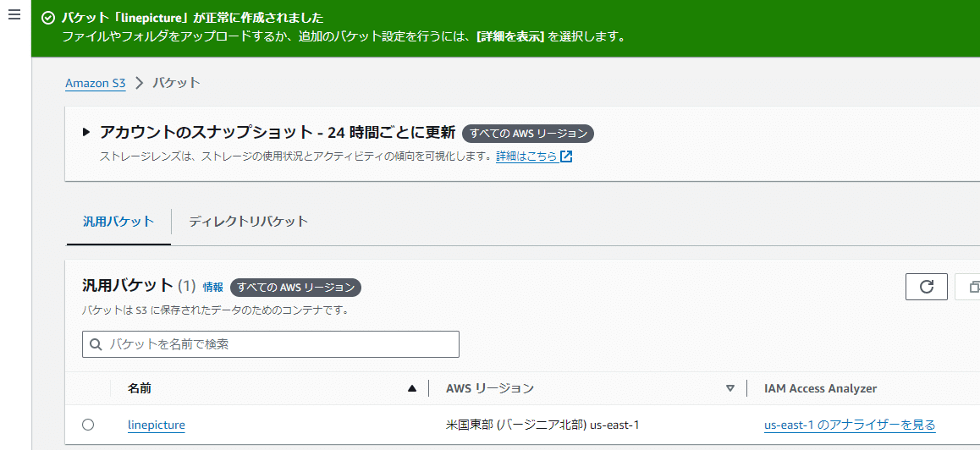
Task: Click the copy ARN button next to refresh
Action: [969, 287]
